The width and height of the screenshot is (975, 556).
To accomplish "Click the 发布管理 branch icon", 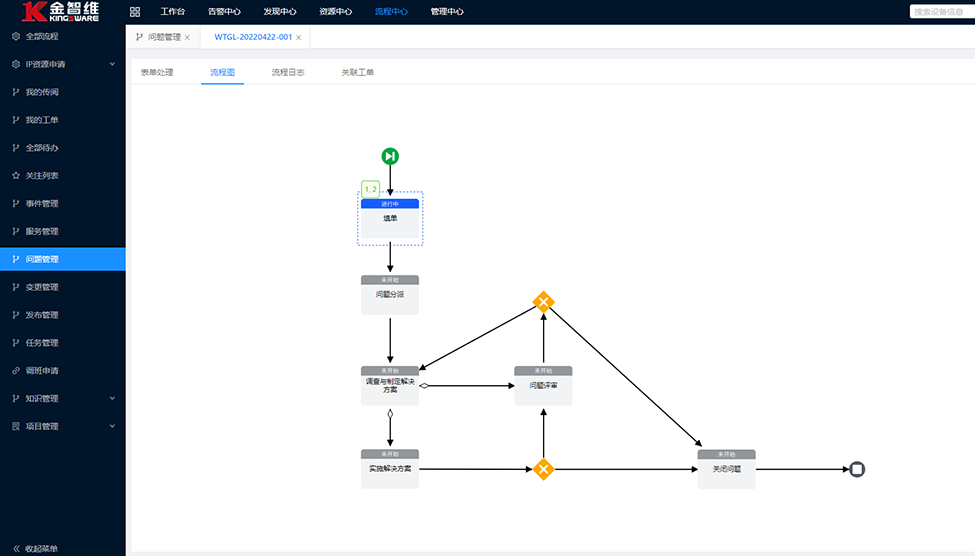I will [16, 315].
